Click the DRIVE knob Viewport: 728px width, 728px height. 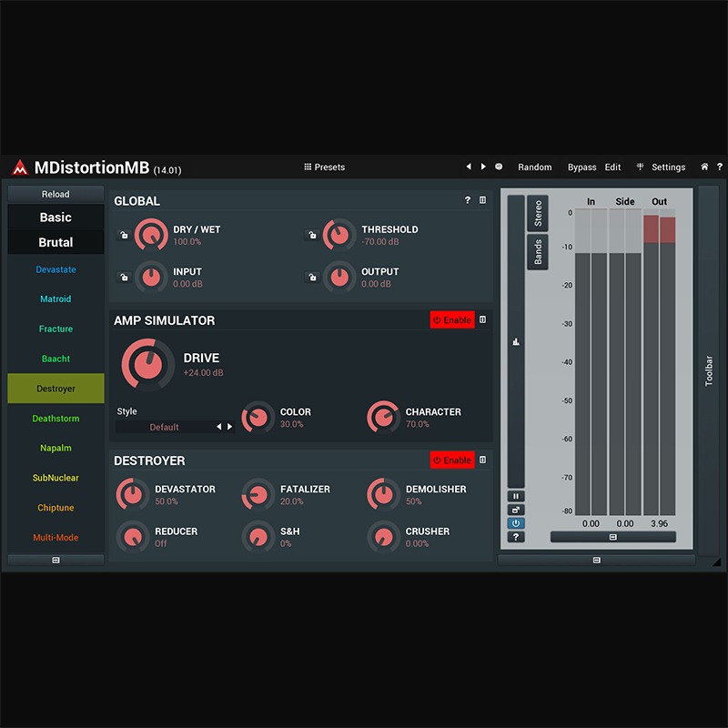pos(148,364)
